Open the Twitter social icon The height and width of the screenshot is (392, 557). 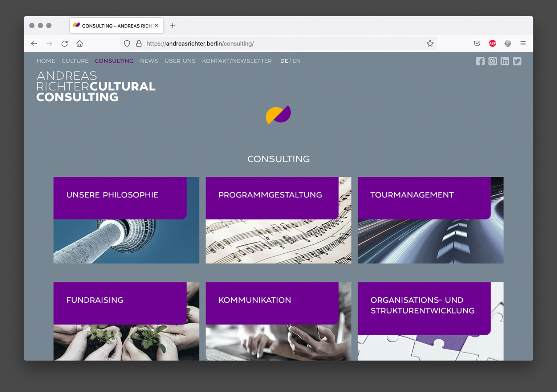click(517, 61)
